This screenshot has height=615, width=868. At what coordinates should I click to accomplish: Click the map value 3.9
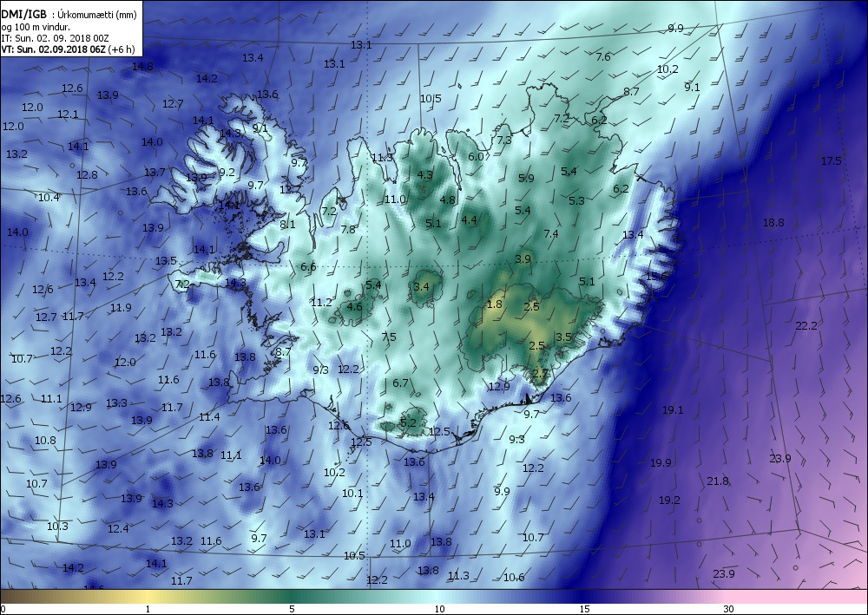tap(523, 258)
